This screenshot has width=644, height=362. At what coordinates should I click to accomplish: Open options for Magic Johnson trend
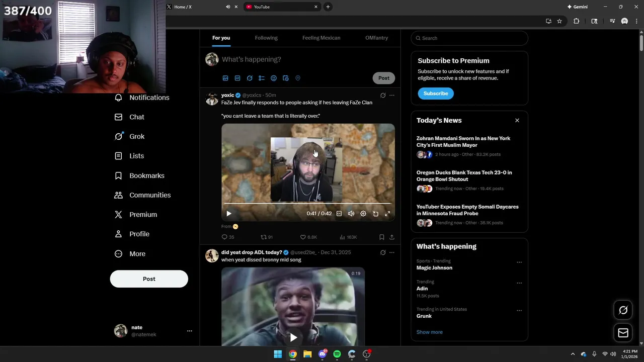pyautogui.click(x=519, y=262)
